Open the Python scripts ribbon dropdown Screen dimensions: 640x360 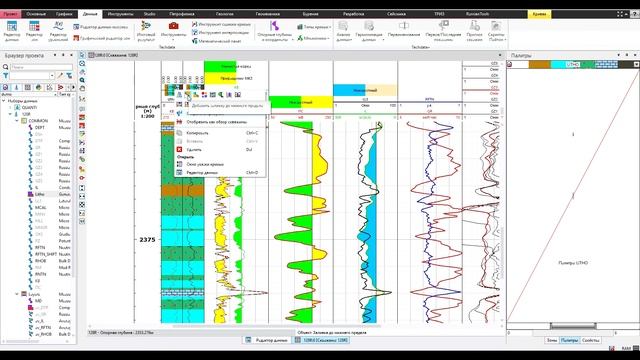point(496,31)
